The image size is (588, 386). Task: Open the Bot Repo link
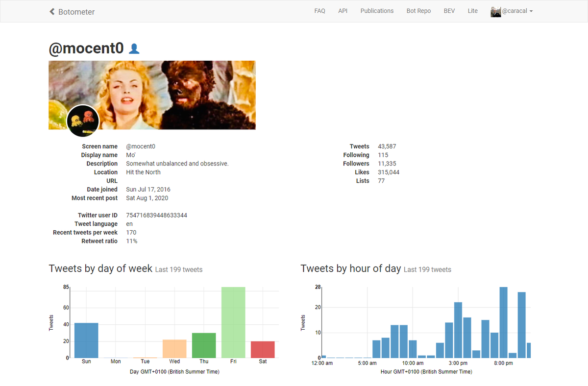point(418,11)
